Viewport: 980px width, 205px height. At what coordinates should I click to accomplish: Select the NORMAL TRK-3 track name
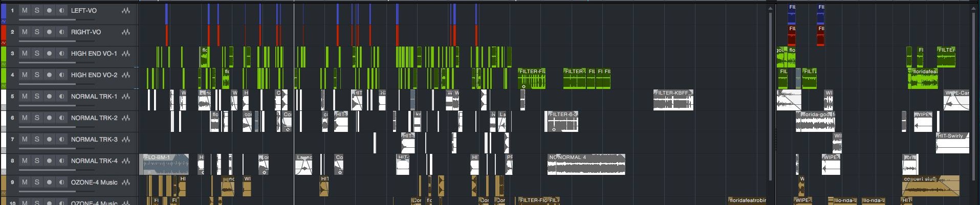94,139
